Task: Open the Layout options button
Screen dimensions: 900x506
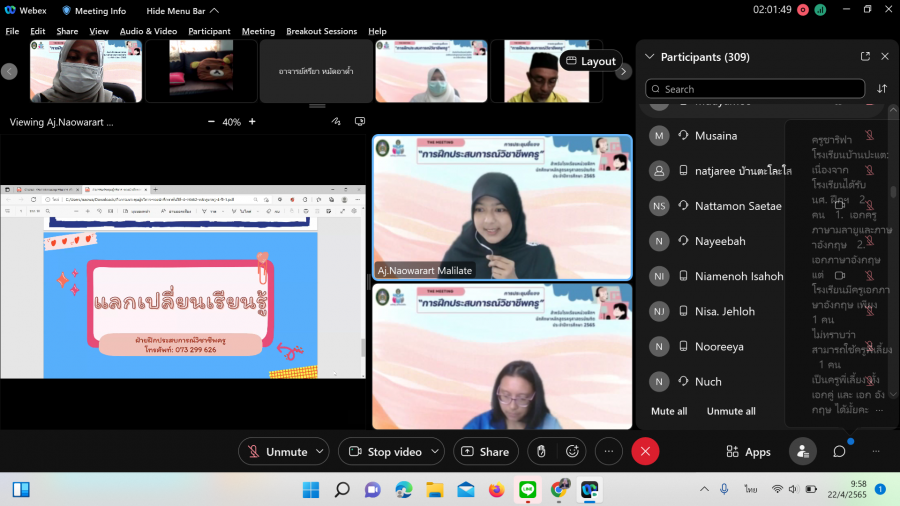Action: (x=590, y=61)
